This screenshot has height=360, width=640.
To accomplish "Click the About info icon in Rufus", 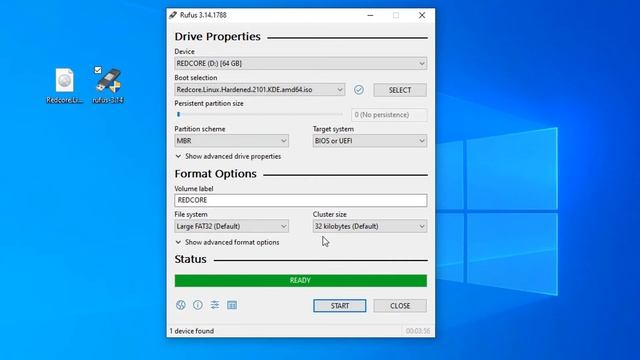I will (x=198, y=305).
